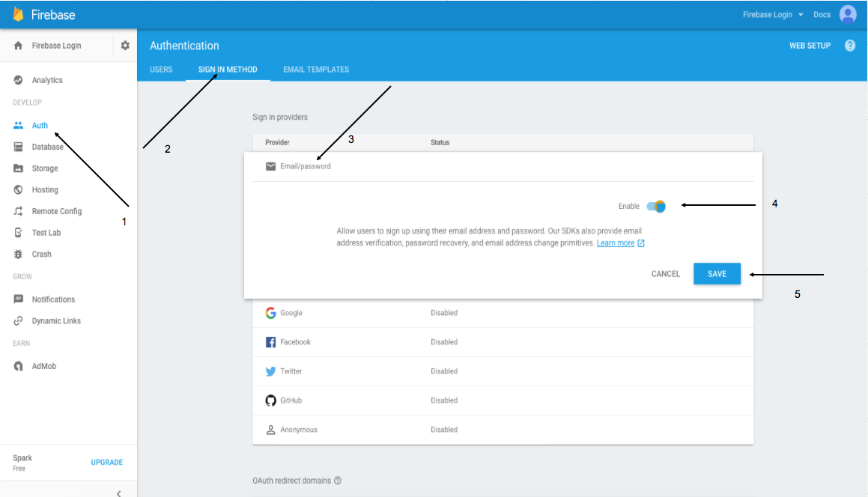The image size is (868, 497).
Task: Click the Learn more external link icon
Action: [641, 243]
